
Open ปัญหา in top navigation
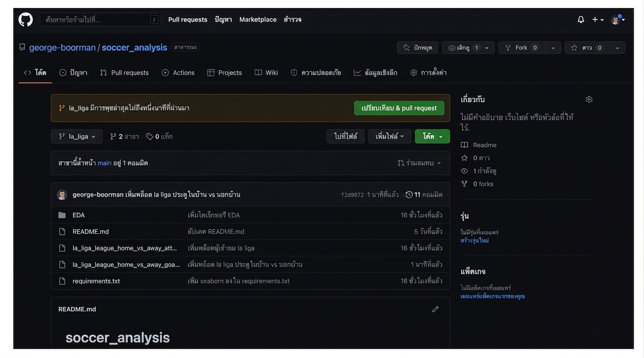[x=223, y=20]
